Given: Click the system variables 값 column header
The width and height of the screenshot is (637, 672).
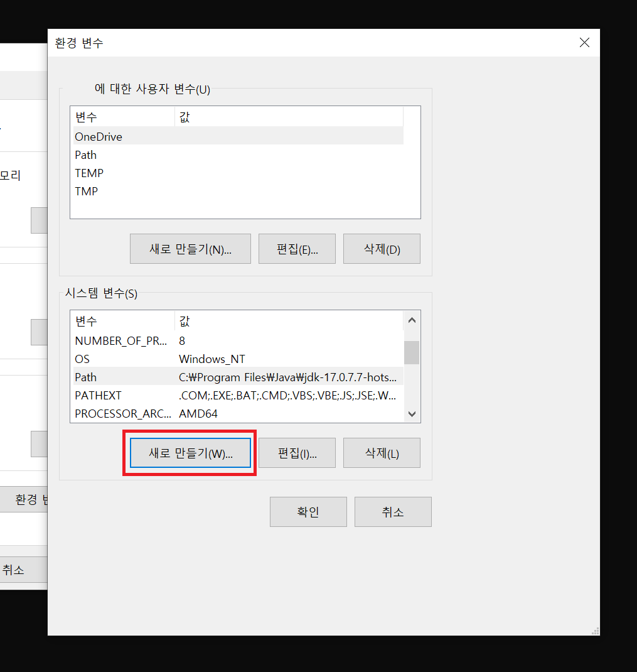Looking at the screenshot, I should pos(289,321).
